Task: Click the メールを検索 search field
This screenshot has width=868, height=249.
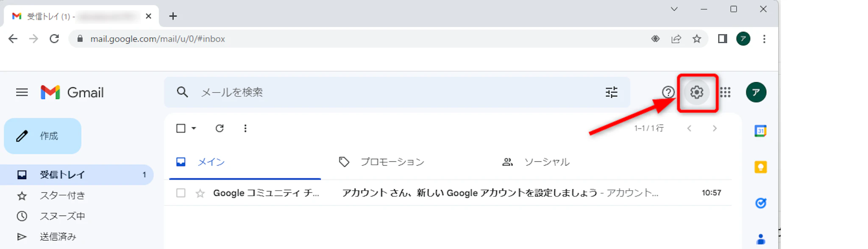Action: point(381,92)
